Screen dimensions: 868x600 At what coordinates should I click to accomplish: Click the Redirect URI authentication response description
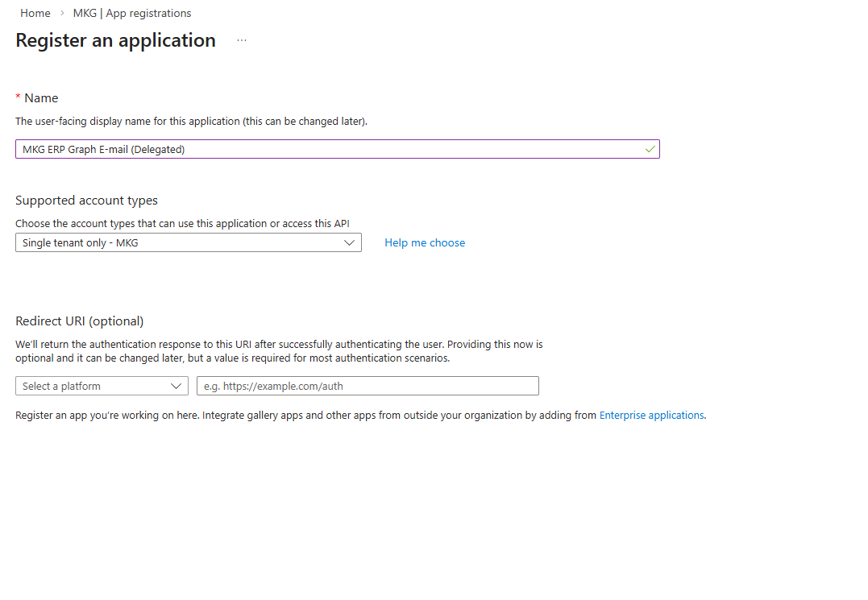click(279, 351)
